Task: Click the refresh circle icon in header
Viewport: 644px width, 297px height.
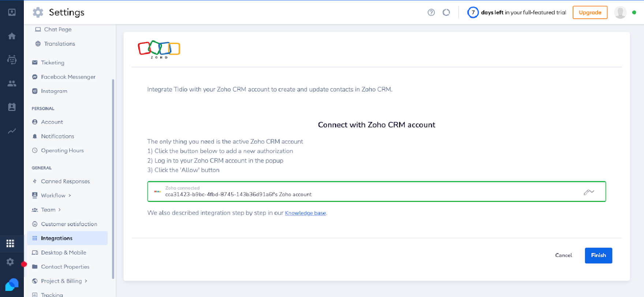Action: (446, 12)
